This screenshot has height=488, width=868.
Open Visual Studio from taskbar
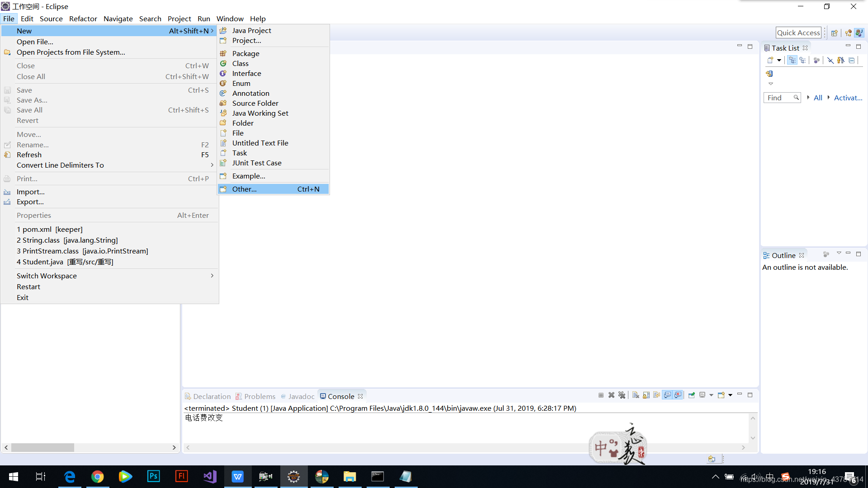(209, 477)
